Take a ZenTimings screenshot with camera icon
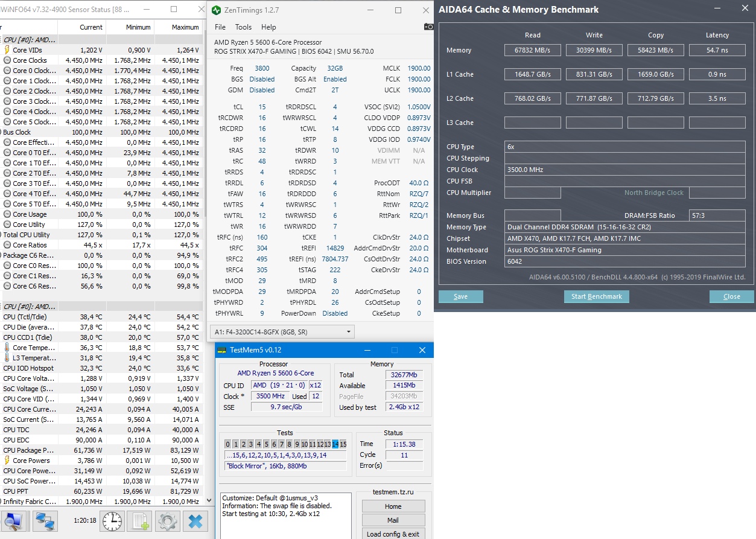The height and width of the screenshot is (539, 756). 428,27
